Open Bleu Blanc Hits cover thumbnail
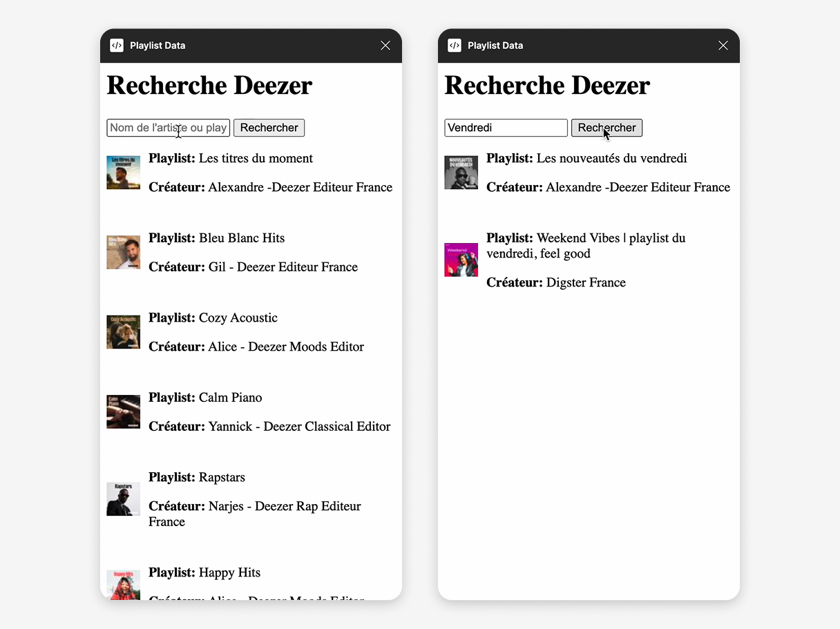The height and width of the screenshot is (629, 840). pyautogui.click(x=124, y=253)
